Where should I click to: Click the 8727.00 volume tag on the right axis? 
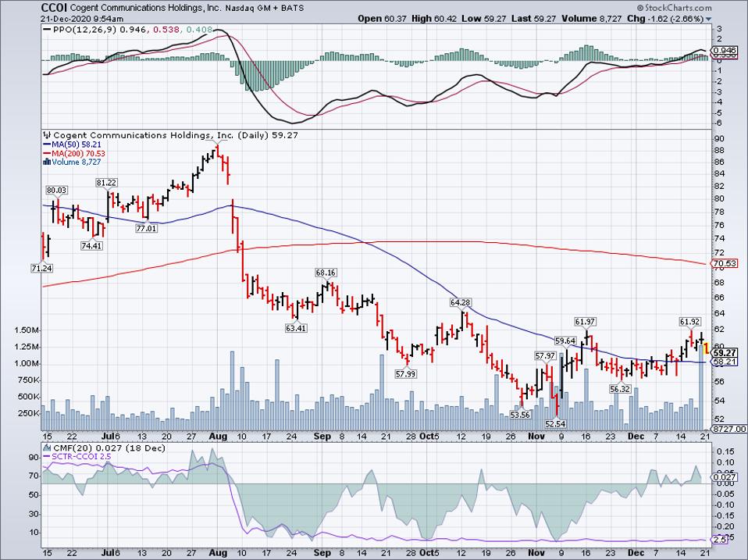pos(728,430)
